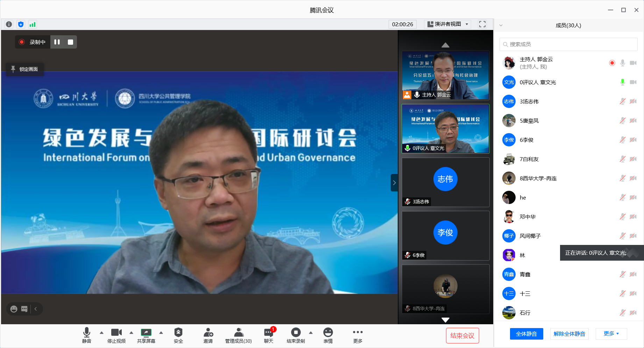Click the 搜索成员 search field
The height and width of the screenshot is (348, 644).
(568, 44)
